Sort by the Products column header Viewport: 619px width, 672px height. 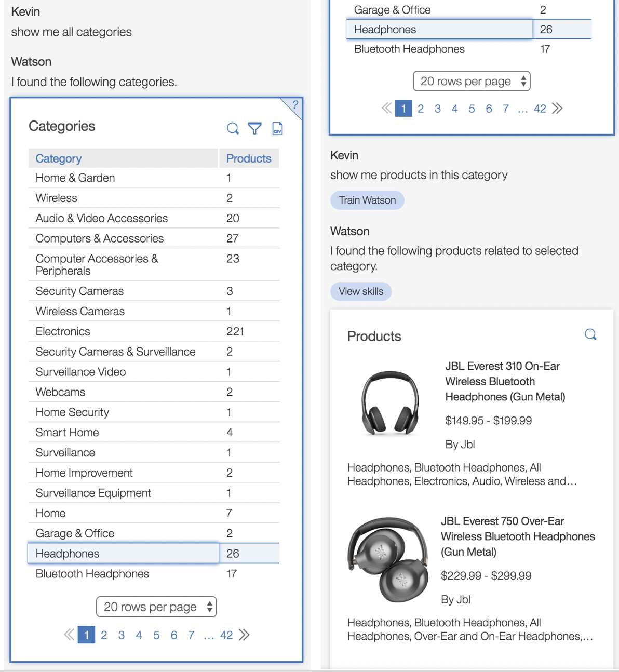[x=249, y=158]
